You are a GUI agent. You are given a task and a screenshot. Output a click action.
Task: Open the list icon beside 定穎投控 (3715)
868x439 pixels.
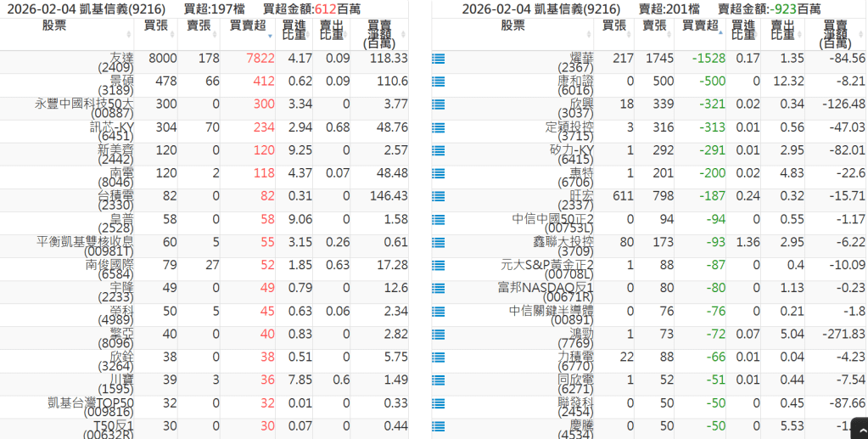pos(438,128)
